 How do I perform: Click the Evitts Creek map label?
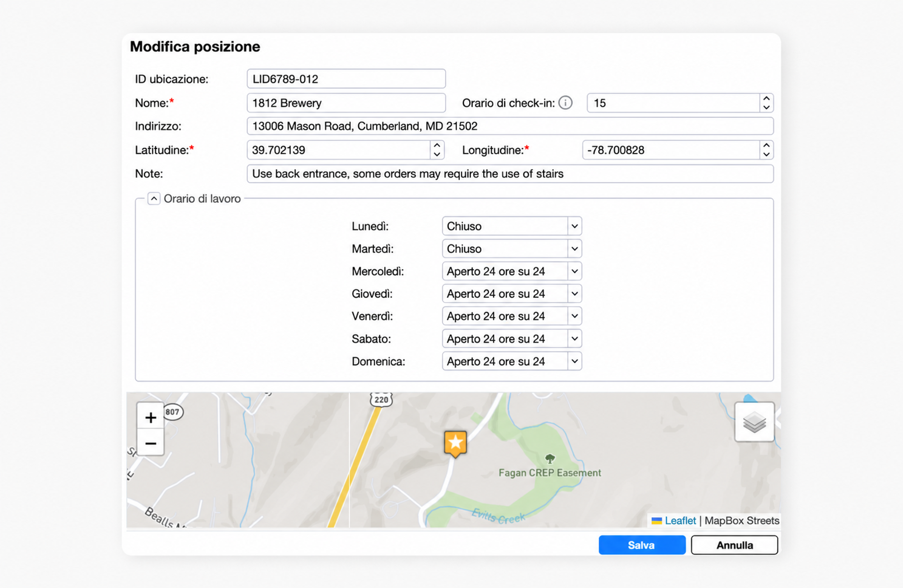pyautogui.click(x=498, y=516)
